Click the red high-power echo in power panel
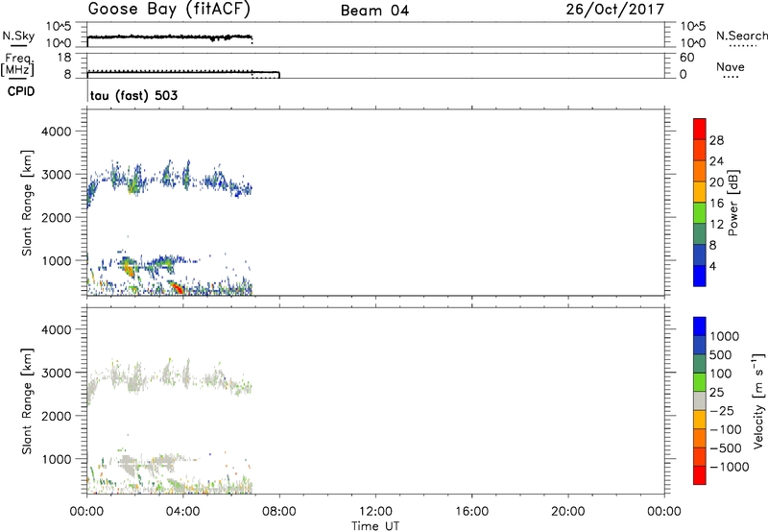This screenshot has width=768, height=532. click(176, 287)
